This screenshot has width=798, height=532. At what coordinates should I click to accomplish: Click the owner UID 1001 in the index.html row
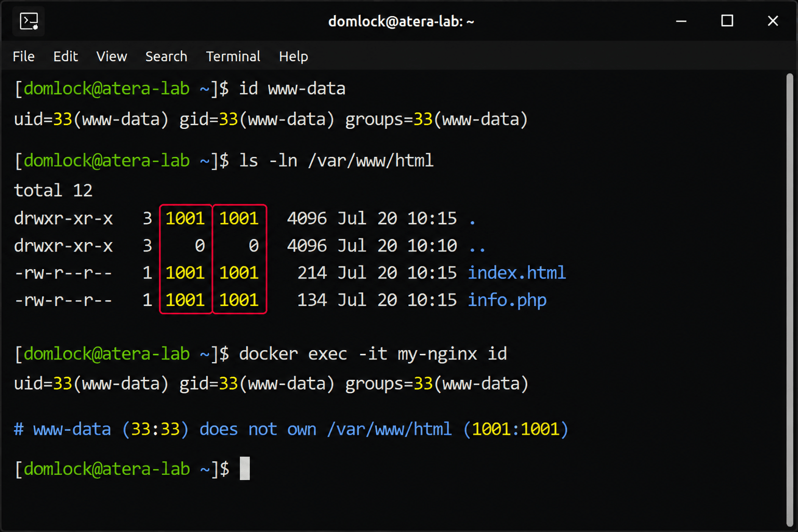click(185, 273)
